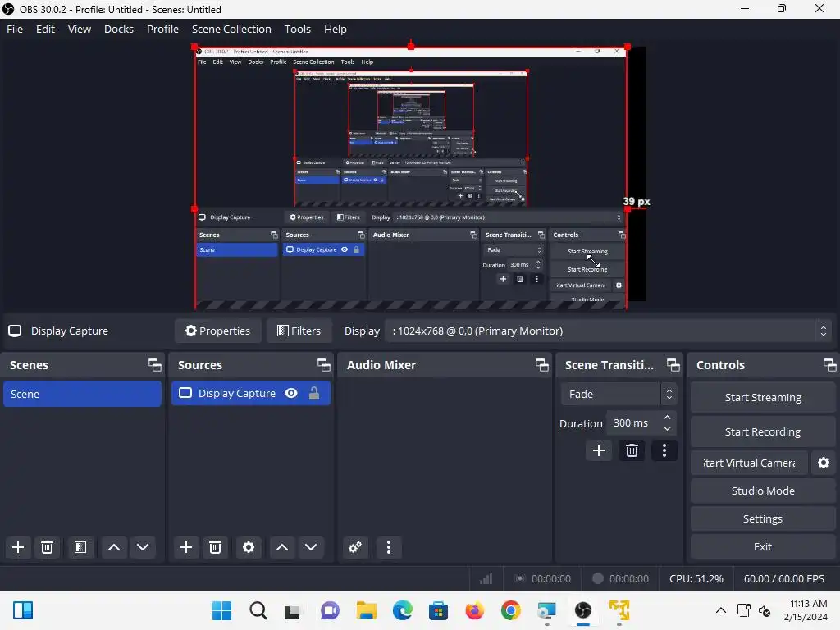The height and width of the screenshot is (630, 840).
Task: Pop out the Audio Mixer dock
Action: tap(542, 365)
